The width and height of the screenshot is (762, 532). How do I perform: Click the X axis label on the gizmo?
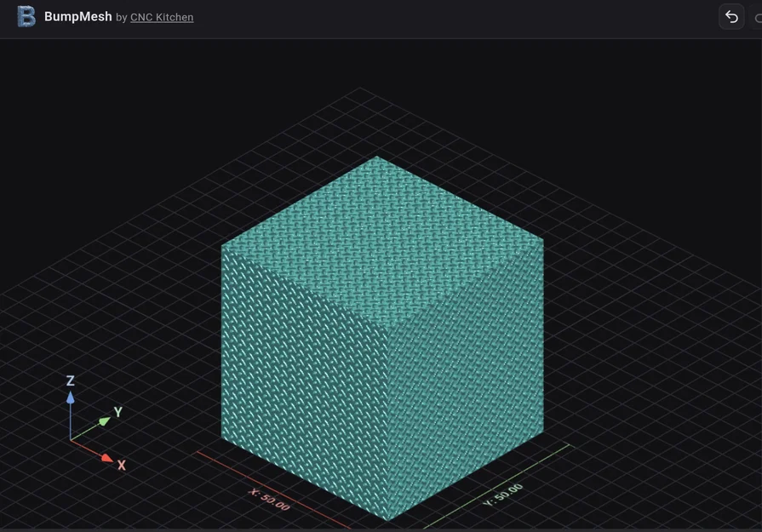point(122,466)
